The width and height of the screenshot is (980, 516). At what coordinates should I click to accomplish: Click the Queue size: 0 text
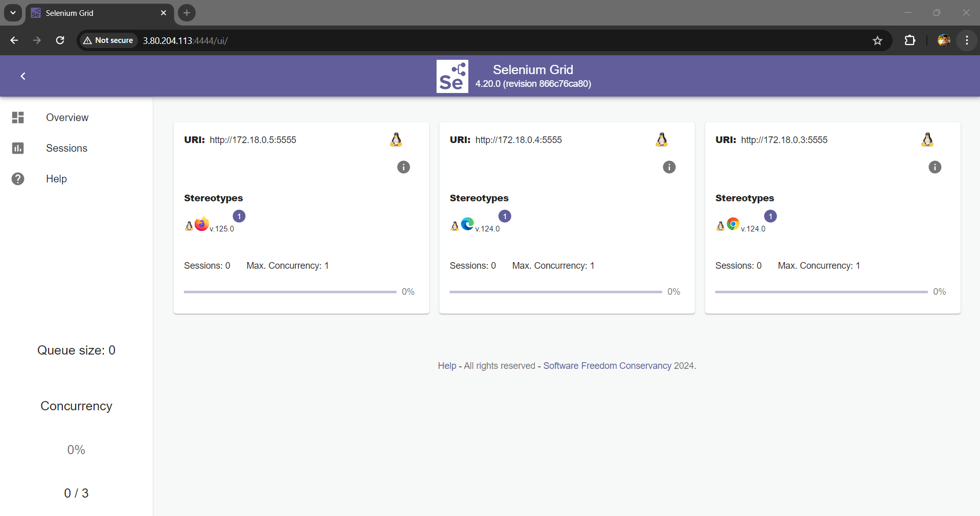tap(76, 350)
